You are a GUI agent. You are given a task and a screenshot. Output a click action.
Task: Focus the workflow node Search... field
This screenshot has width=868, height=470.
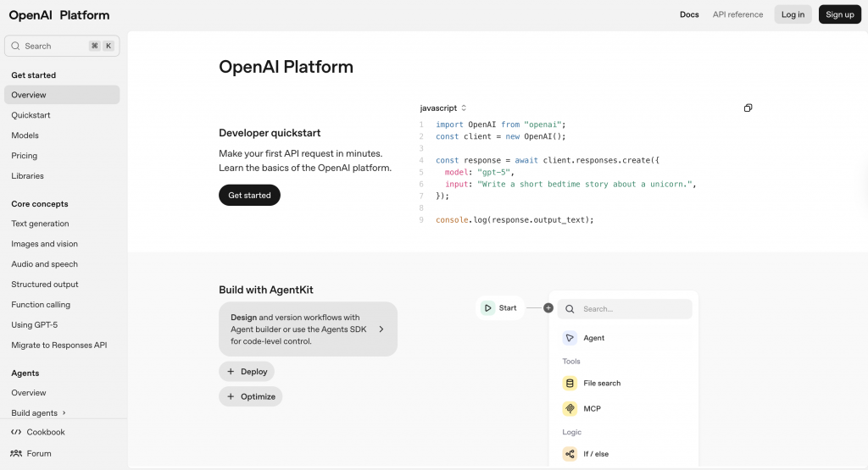coord(625,309)
